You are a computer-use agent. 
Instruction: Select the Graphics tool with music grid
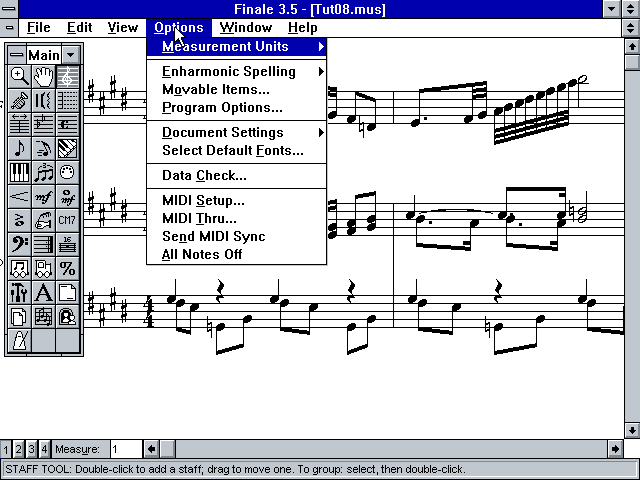[x=43, y=317]
